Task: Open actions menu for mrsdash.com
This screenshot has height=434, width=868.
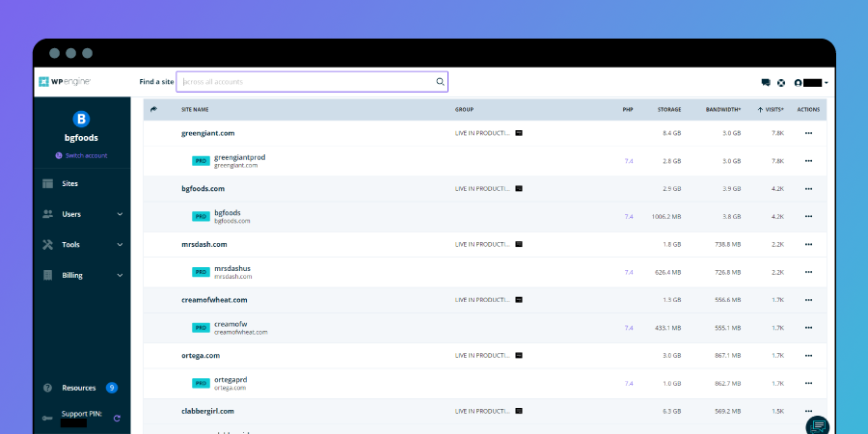Action: point(808,244)
